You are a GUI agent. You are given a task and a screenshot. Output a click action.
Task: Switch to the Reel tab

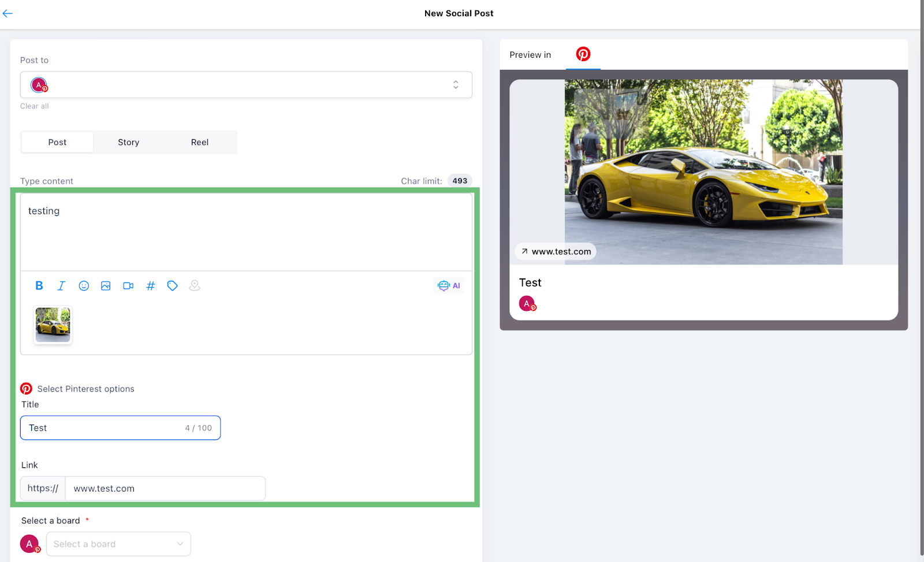click(200, 142)
